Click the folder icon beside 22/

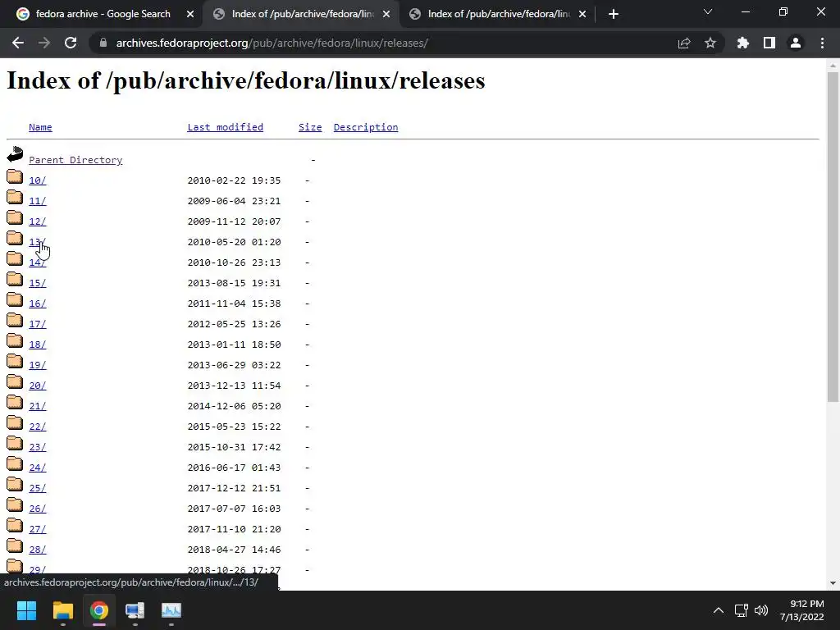click(15, 422)
